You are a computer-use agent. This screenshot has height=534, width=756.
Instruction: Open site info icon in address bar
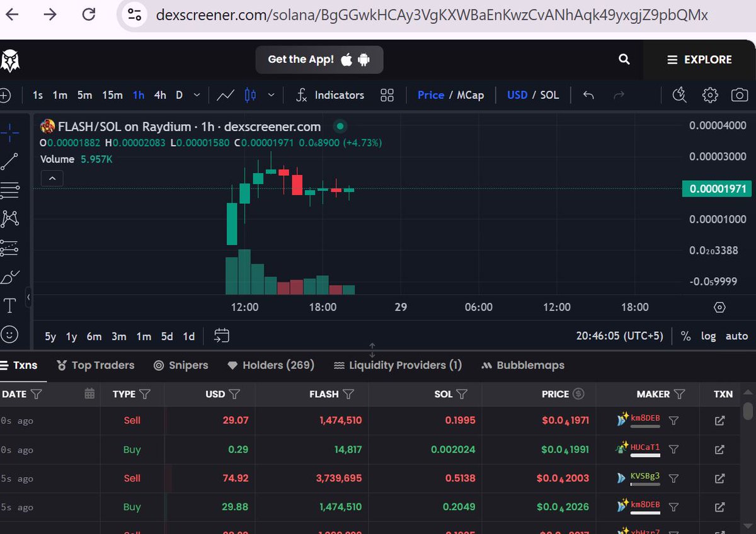(x=134, y=14)
